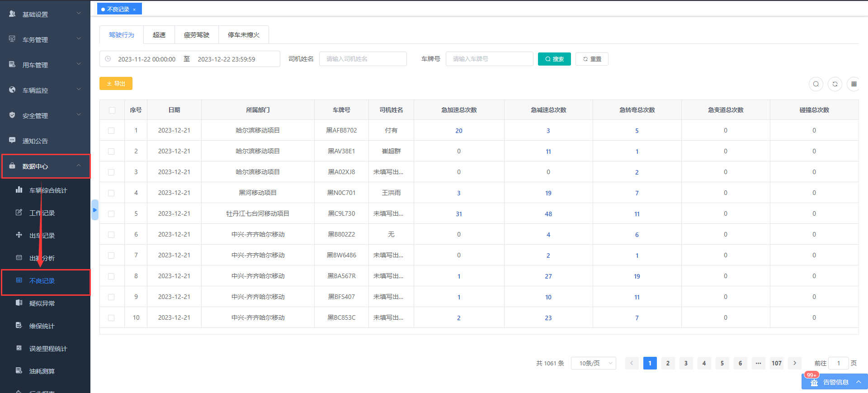
Task: Click the 司机姓名 input field
Action: (363, 59)
